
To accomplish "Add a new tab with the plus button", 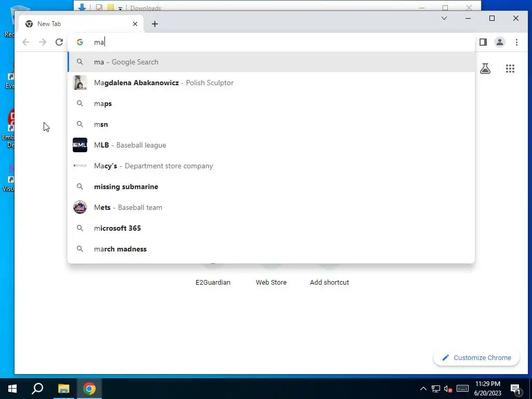I will (x=155, y=24).
